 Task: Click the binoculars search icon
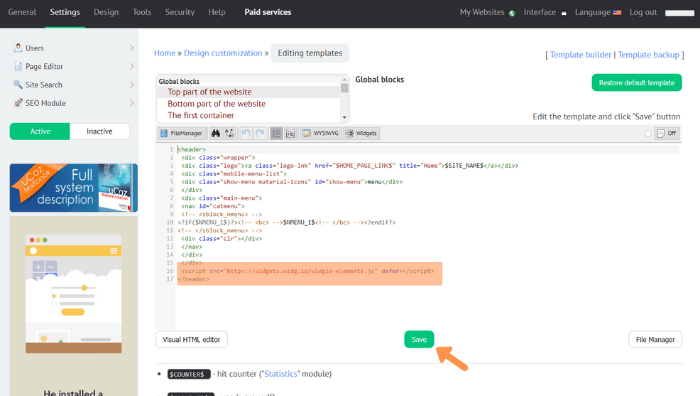point(216,133)
